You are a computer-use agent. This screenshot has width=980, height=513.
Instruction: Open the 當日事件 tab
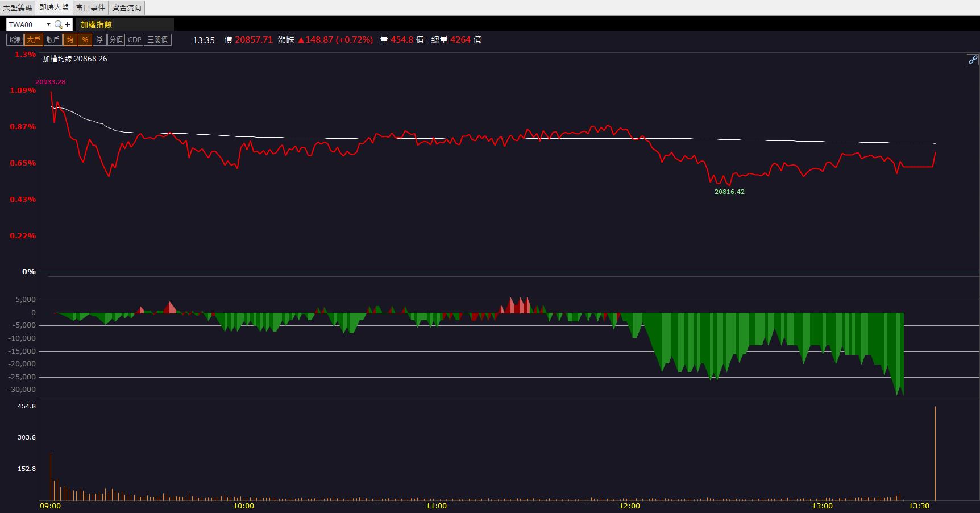tap(90, 7)
